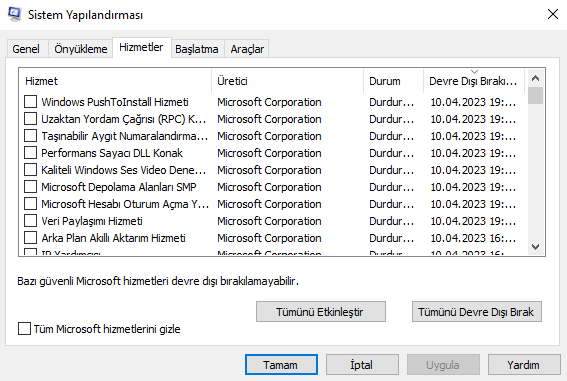The image size is (567, 381).
Task: Select Performans Sayacı DLL Konak row text
Action: click(x=112, y=153)
